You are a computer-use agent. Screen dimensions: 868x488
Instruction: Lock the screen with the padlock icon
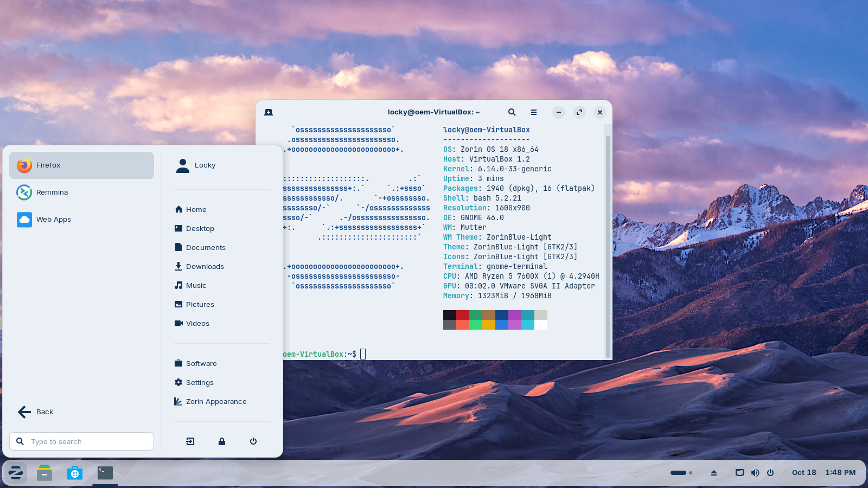pos(222,441)
